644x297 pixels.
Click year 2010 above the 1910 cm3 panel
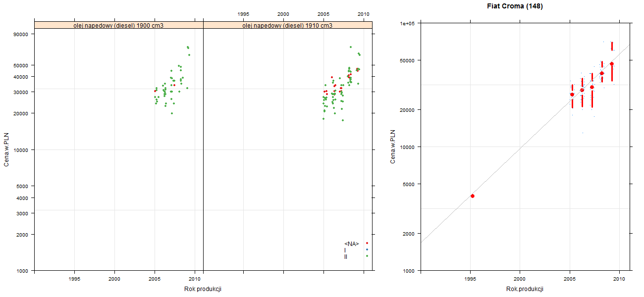pyautogui.click(x=364, y=14)
